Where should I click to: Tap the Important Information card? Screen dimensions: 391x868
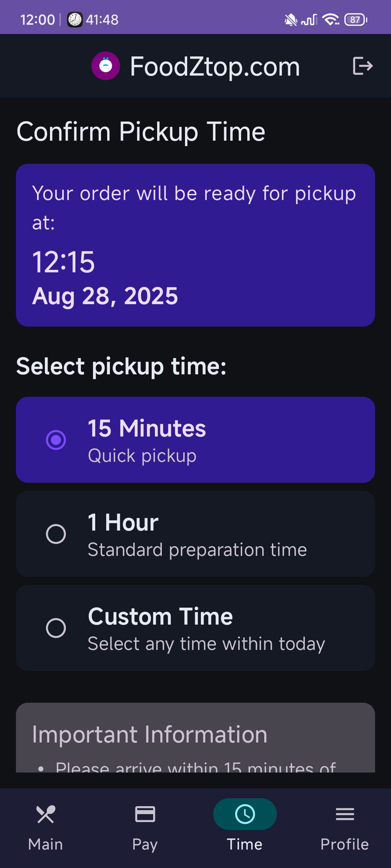195,738
